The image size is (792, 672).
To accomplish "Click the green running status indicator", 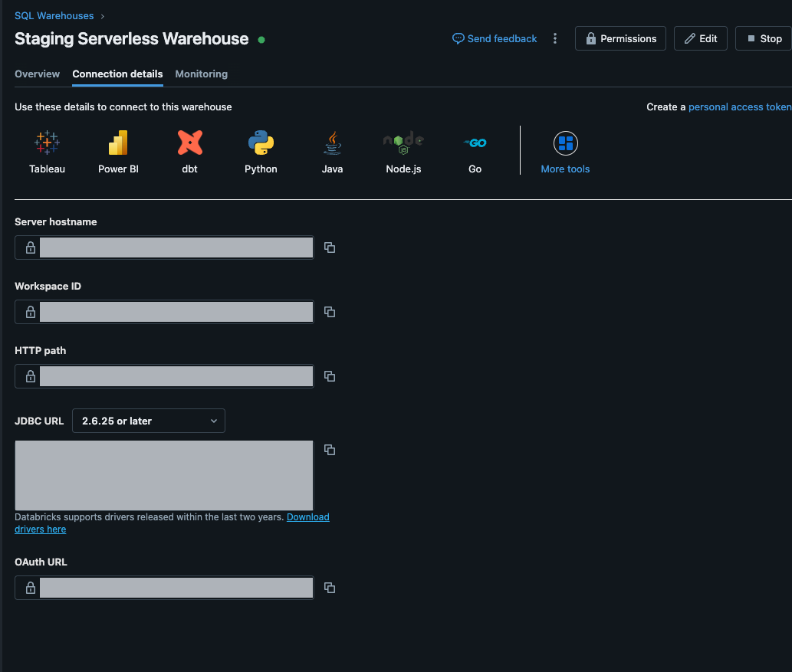I will 261,39.
